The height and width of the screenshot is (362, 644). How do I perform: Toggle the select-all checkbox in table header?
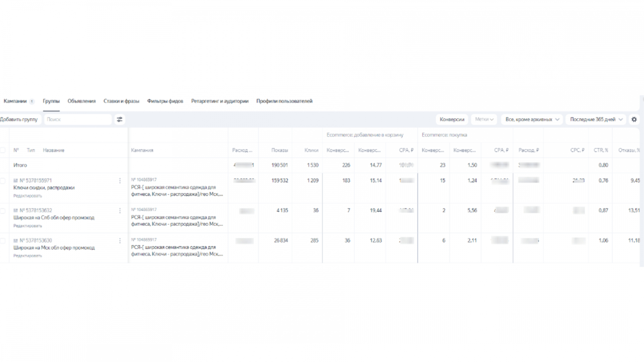click(2, 150)
